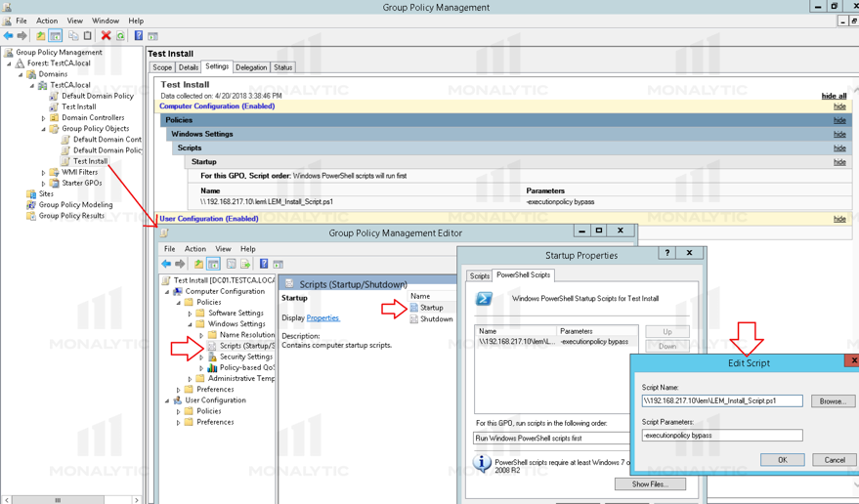Click the Up one level icon in main toolbar
This screenshot has width=859, height=504.
coord(40,35)
